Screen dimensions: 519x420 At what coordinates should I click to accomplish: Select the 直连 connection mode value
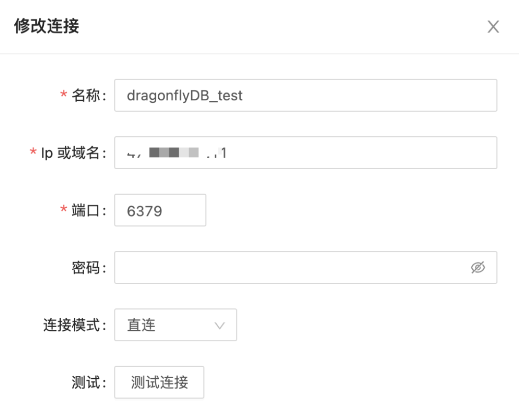click(142, 325)
